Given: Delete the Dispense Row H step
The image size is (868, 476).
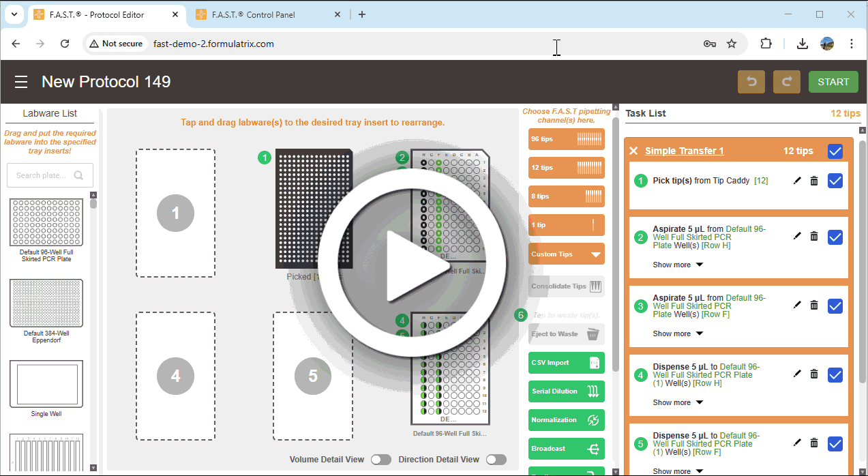Looking at the screenshot, I should [x=814, y=374].
